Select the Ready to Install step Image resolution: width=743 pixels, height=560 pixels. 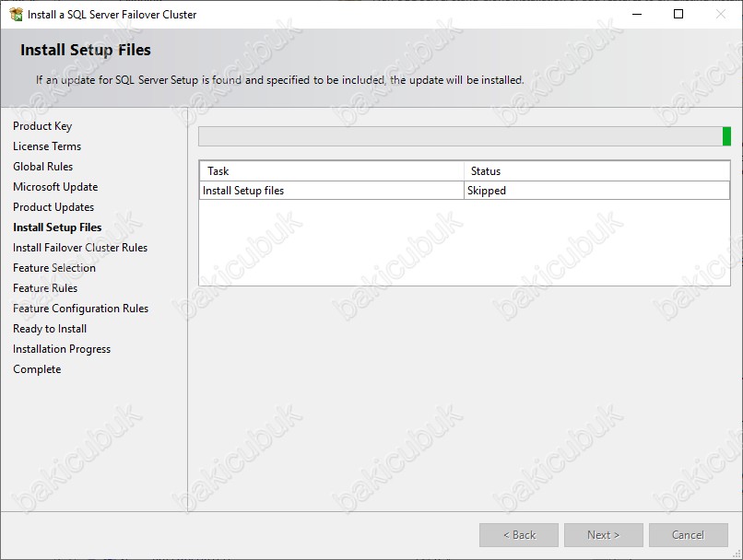coord(50,329)
